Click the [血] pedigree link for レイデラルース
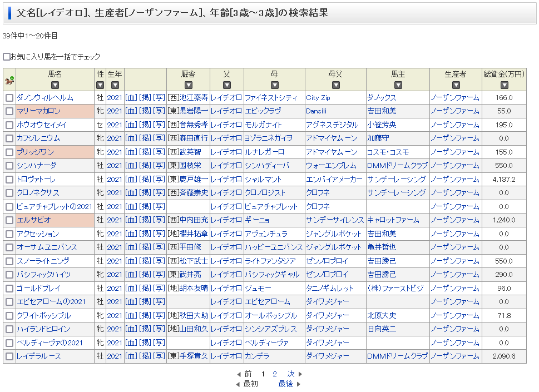This screenshot has width=539, height=392. tap(131, 356)
